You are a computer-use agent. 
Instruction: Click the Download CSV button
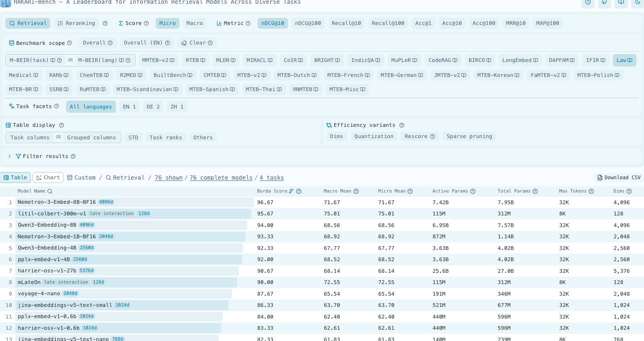[x=619, y=178]
